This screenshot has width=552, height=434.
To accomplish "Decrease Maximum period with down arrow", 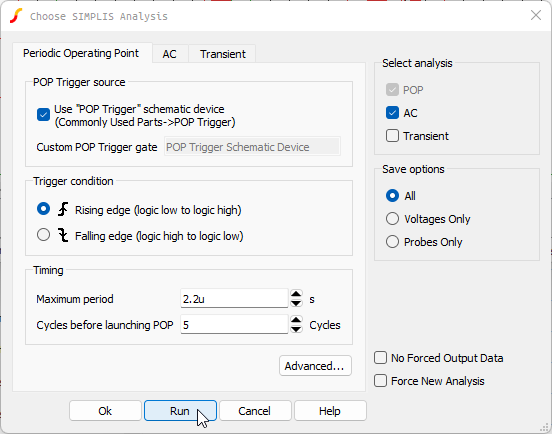I will tap(296, 303).
